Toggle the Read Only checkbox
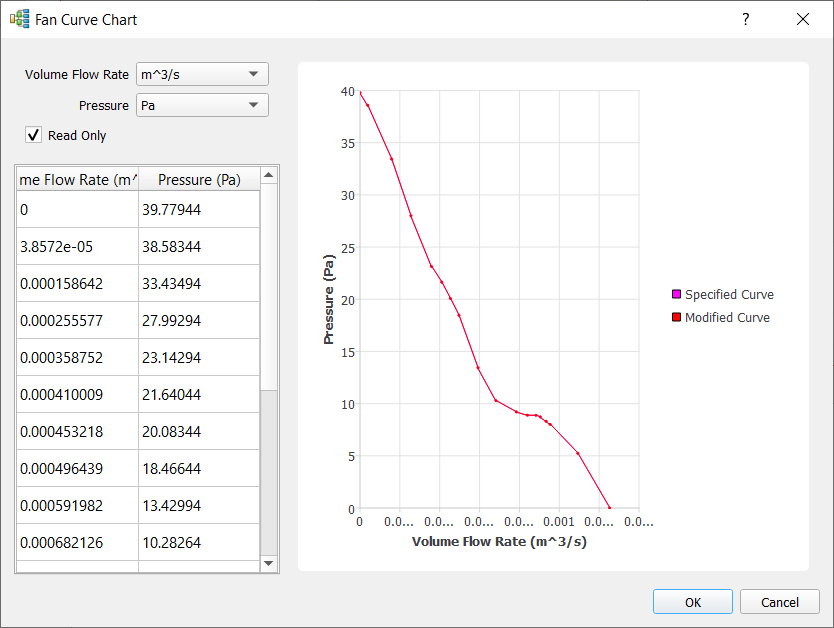834x628 pixels. [x=34, y=135]
